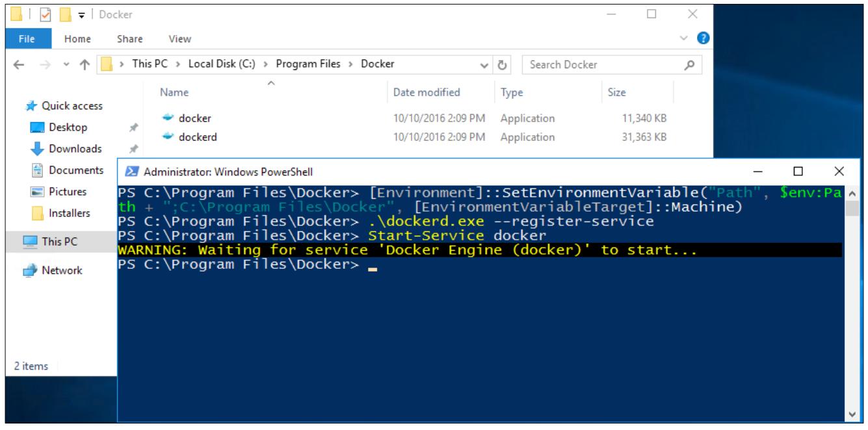
Task: Open the Share ribbon tab
Action: point(130,38)
